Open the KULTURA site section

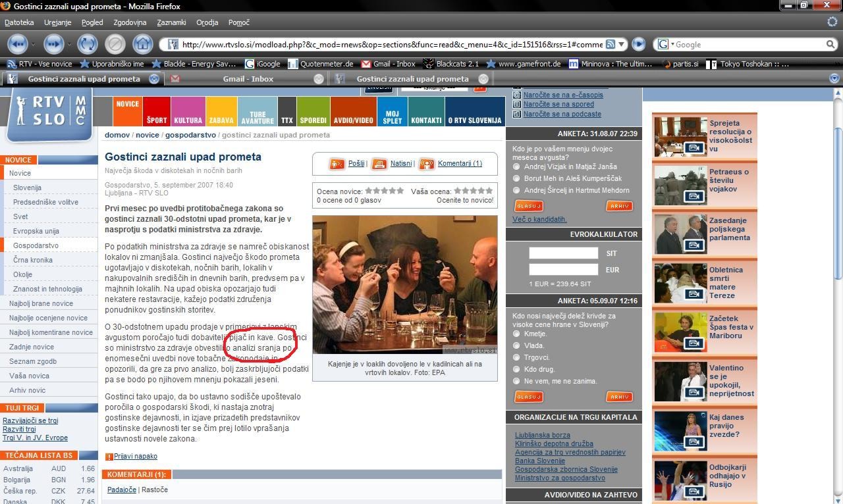(188, 112)
